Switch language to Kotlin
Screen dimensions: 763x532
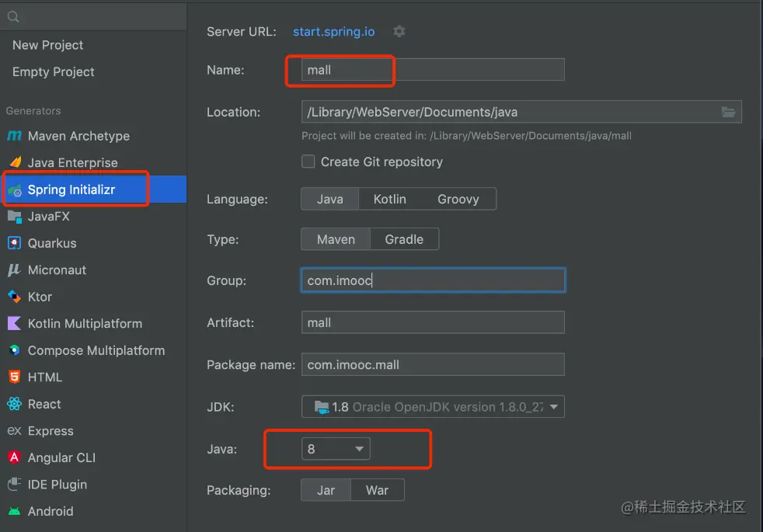coord(389,199)
